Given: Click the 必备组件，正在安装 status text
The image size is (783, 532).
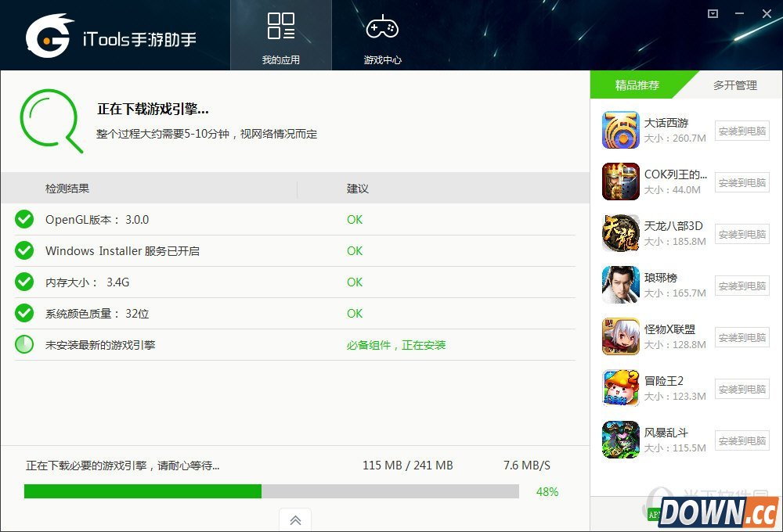Looking at the screenshot, I should point(396,345).
